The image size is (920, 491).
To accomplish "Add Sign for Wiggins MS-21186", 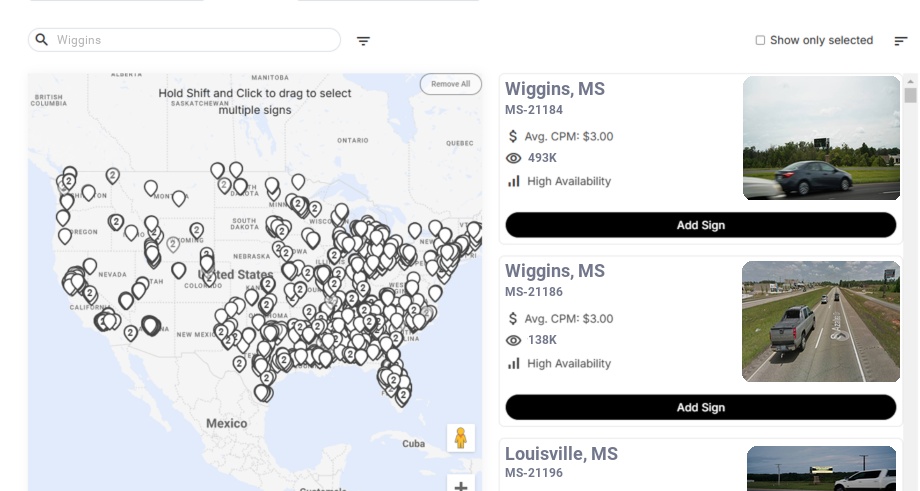I will [x=700, y=407].
